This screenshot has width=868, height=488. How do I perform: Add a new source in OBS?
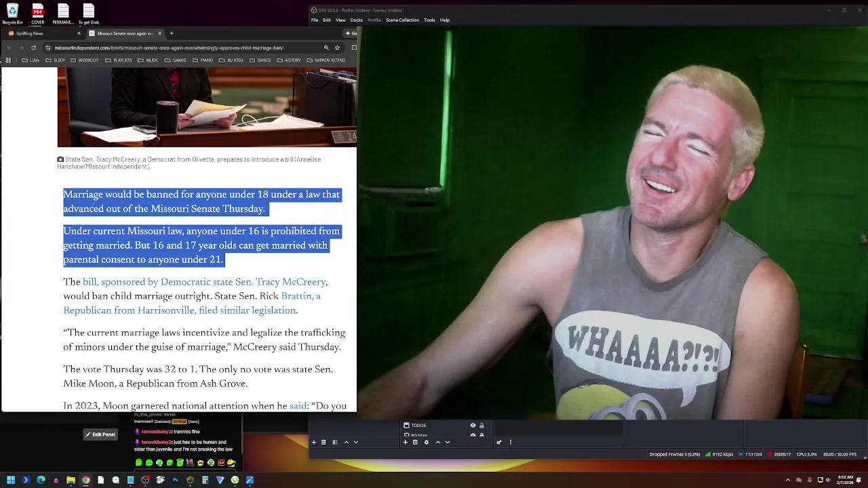pyautogui.click(x=406, y=442)
